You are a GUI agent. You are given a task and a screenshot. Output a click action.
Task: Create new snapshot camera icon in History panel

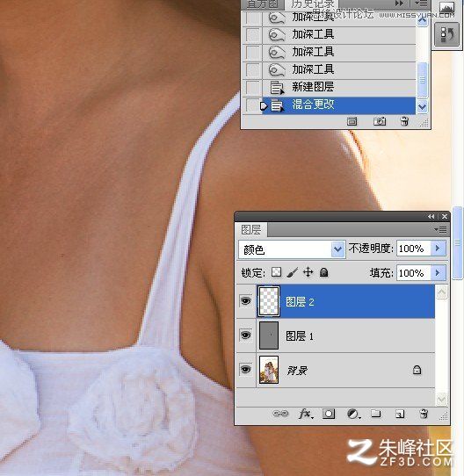pyautogui.click(x=380, y=121)
